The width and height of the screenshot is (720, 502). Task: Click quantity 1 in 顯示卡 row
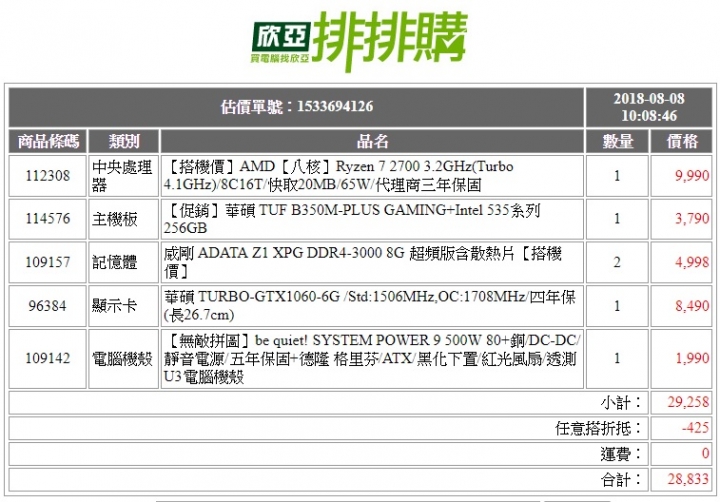coord(617,305)
